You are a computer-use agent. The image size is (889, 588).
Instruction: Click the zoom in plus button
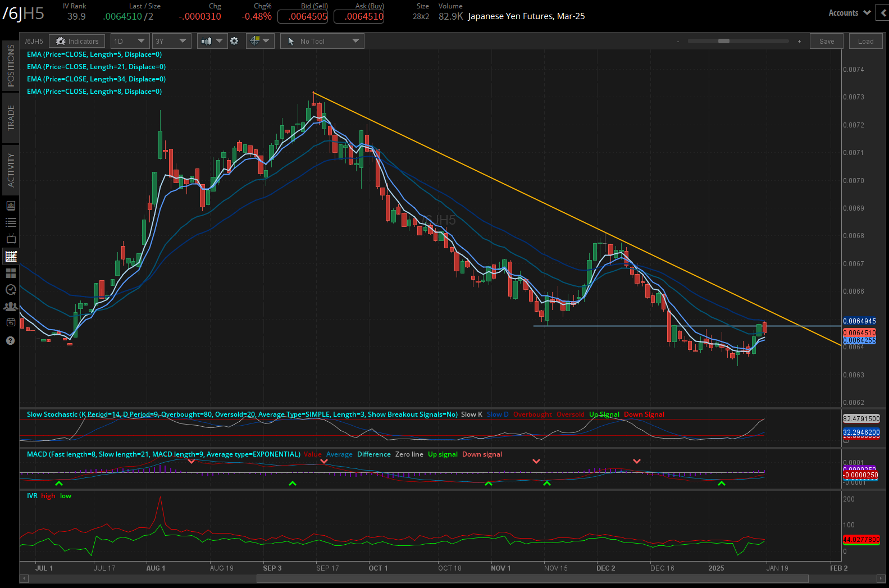tap(799, 41)
